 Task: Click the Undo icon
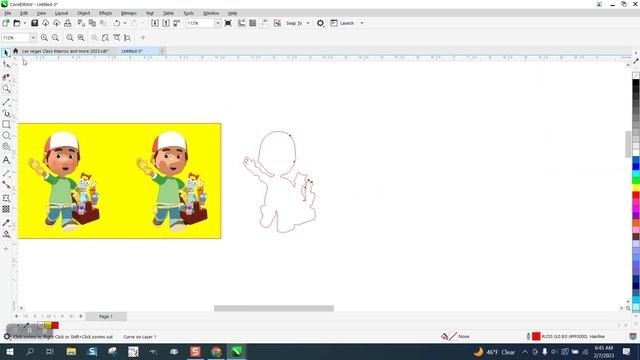[117, 23]
